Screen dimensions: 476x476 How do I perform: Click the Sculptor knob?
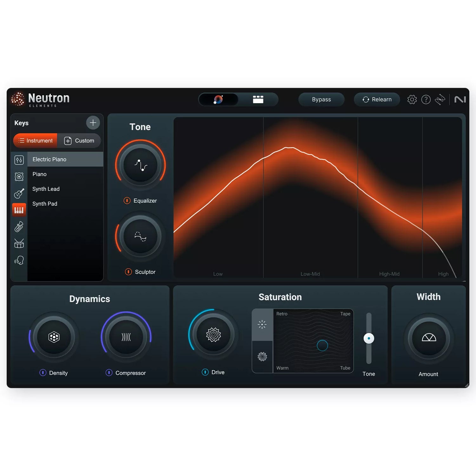tap(140, 236)
